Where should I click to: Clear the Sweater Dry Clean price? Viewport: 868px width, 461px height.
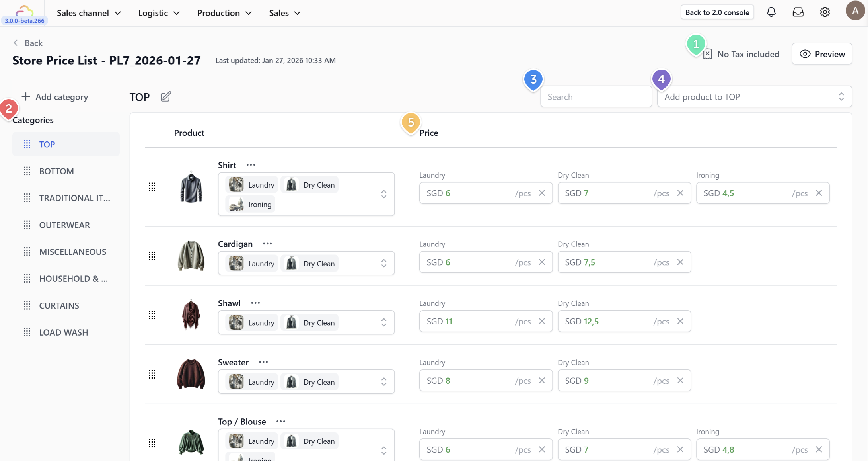pos(680,381)
